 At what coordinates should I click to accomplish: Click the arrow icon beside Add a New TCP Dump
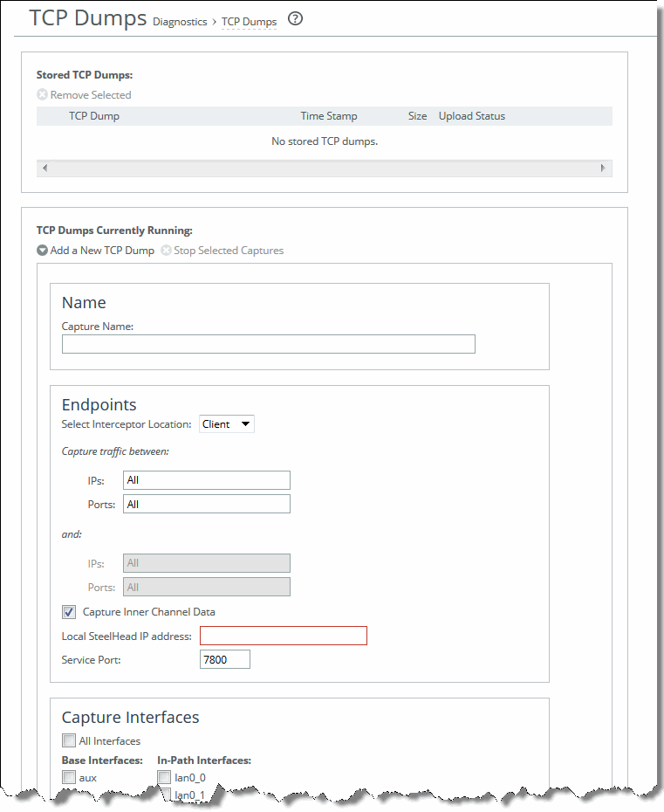(x=41, y=250)
